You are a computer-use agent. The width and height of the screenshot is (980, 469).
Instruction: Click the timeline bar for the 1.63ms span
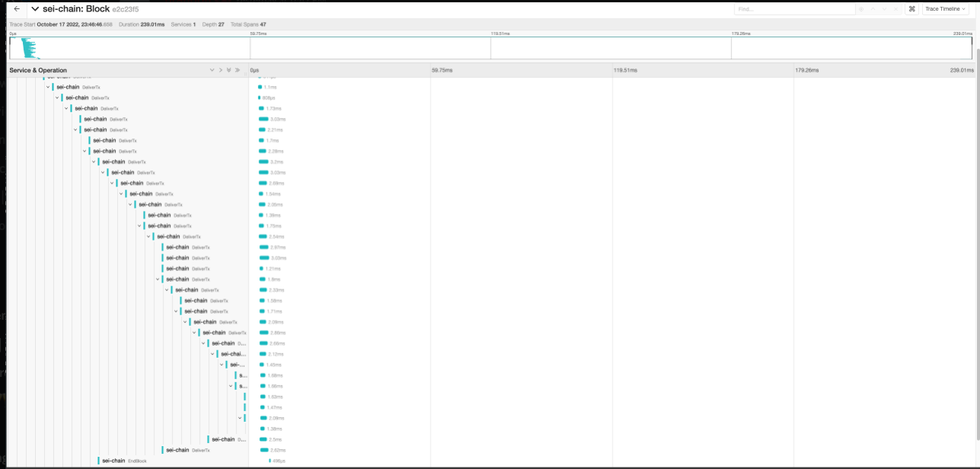(262, 397)
